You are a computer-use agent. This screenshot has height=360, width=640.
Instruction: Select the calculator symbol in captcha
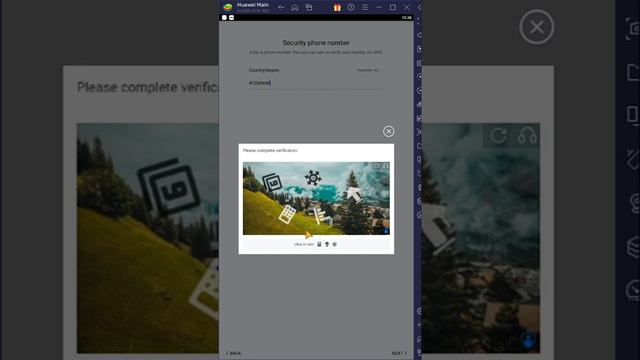[x=287, y=214]
